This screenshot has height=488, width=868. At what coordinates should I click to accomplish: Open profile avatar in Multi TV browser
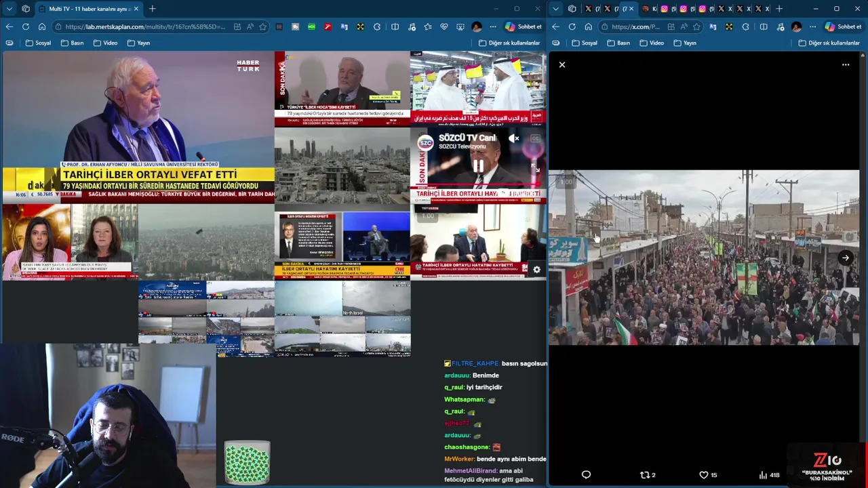477,26
